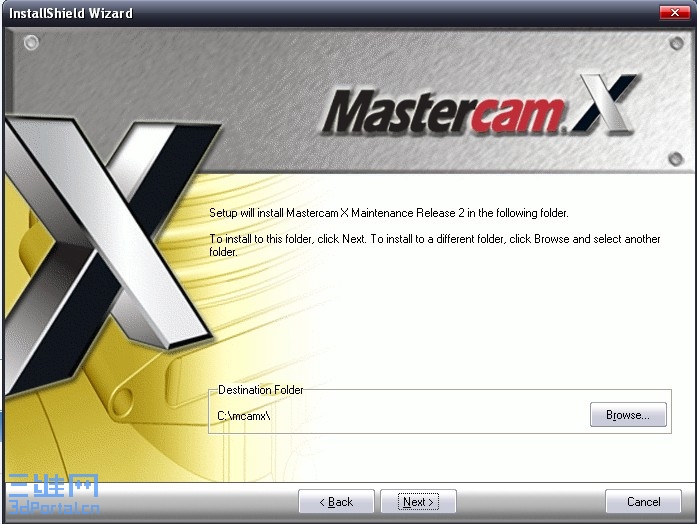Image resolution: width=697 pixels, height=524 pixels.
Task: Click the Next button to continue installation
Action: (x=418, y=501)
